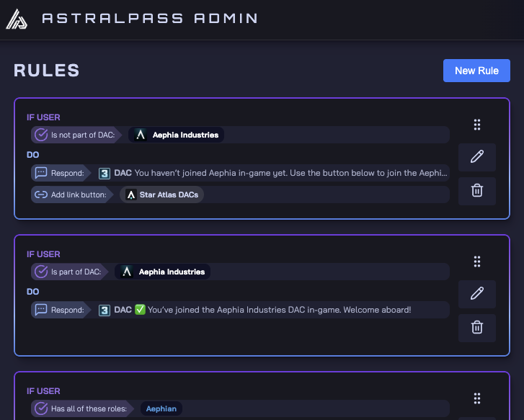
Task: Edit the 'Is part of DAC' rule with pencil
Action: [477, 294]
